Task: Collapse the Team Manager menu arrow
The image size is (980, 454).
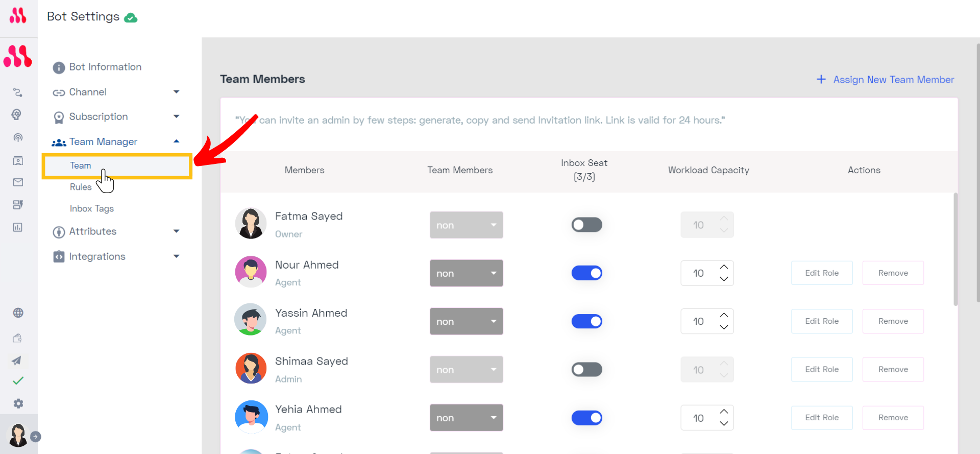Action: [177, 141]
